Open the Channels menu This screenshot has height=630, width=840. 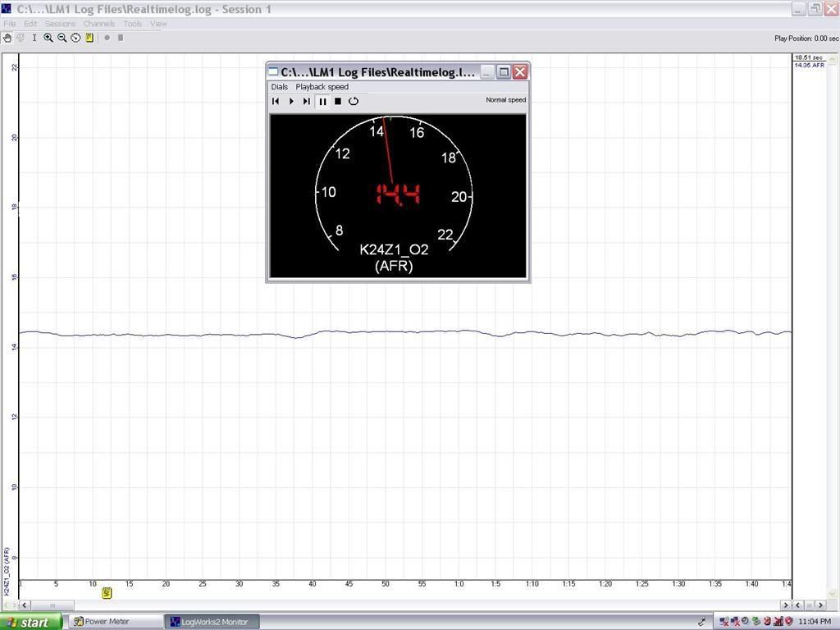coord(99,24)
